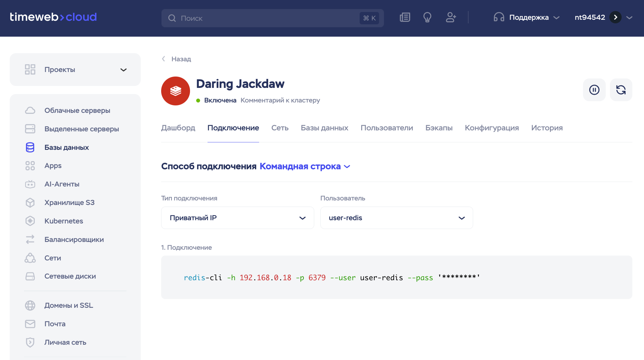Screen dimensions: 644x360
Task: Click the networks icon in sidebar
Action: (30, 258)
